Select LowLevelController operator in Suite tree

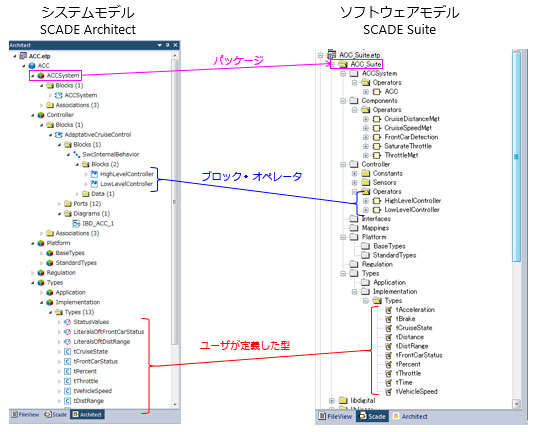tap(412, 210)
